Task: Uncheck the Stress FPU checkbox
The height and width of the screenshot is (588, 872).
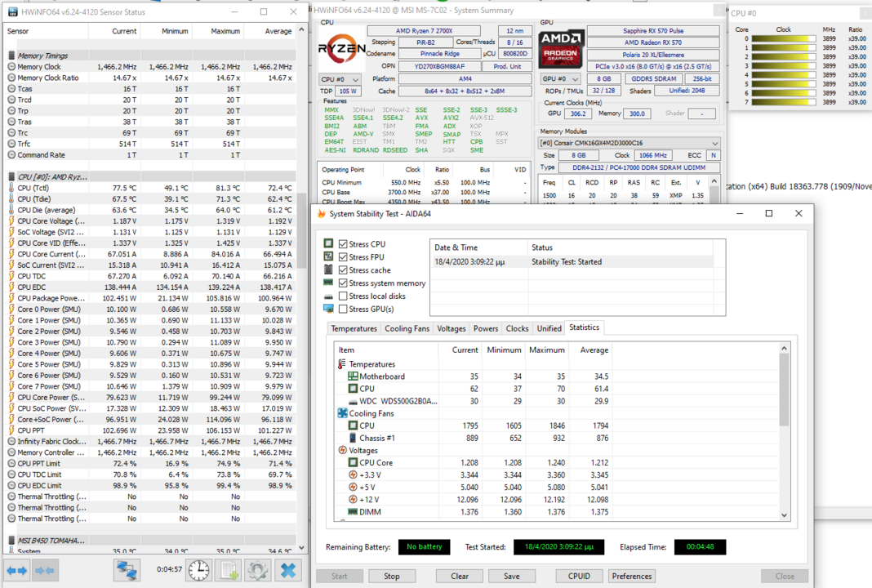Action: pyautogui.click(x=343, y=256)
